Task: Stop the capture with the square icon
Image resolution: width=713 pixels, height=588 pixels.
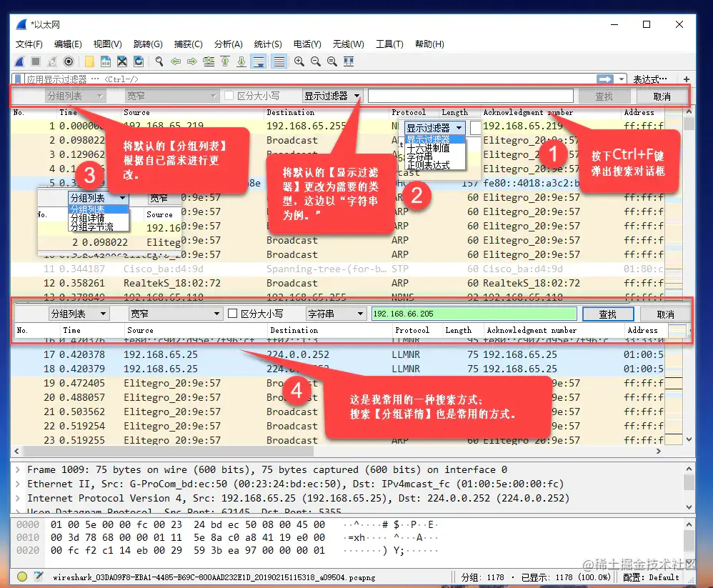Action: [36, 61]
